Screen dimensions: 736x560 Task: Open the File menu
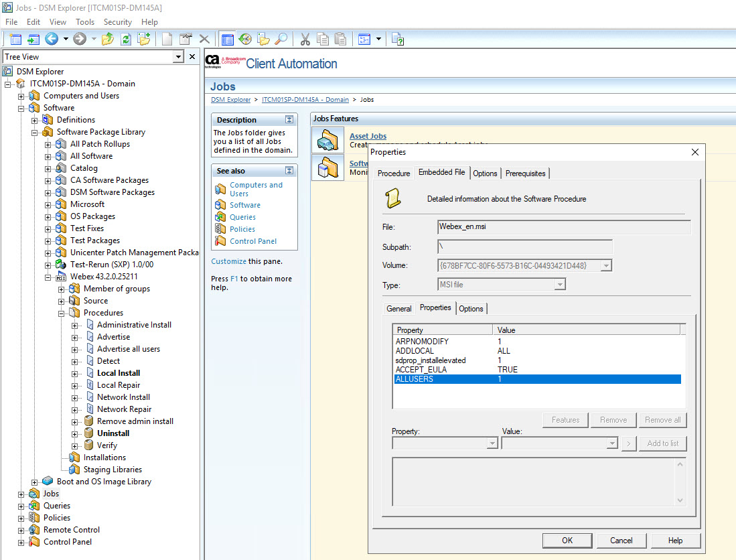click(x=11, y=22)
